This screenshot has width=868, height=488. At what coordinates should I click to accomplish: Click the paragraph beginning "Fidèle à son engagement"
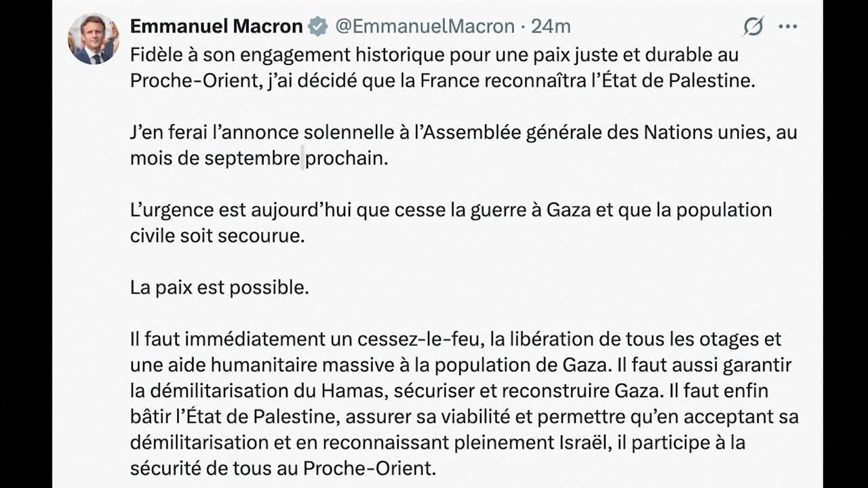443,67
